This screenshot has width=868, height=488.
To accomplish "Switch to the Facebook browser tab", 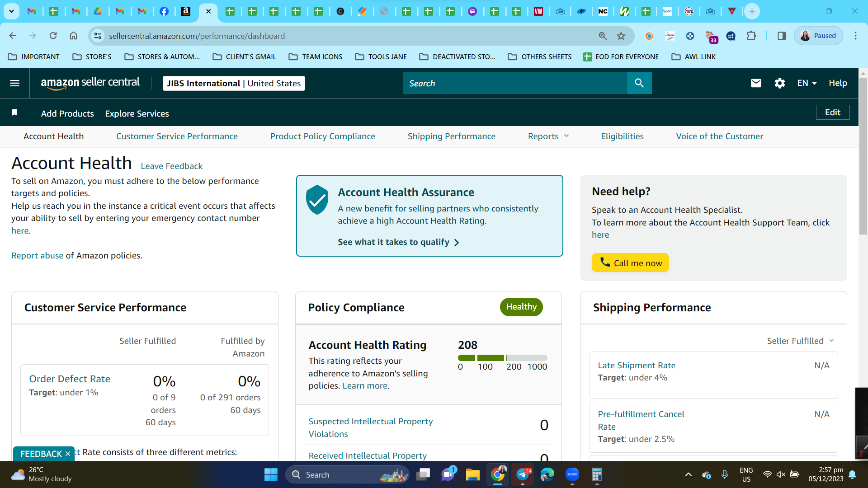I will pos(164,11).
